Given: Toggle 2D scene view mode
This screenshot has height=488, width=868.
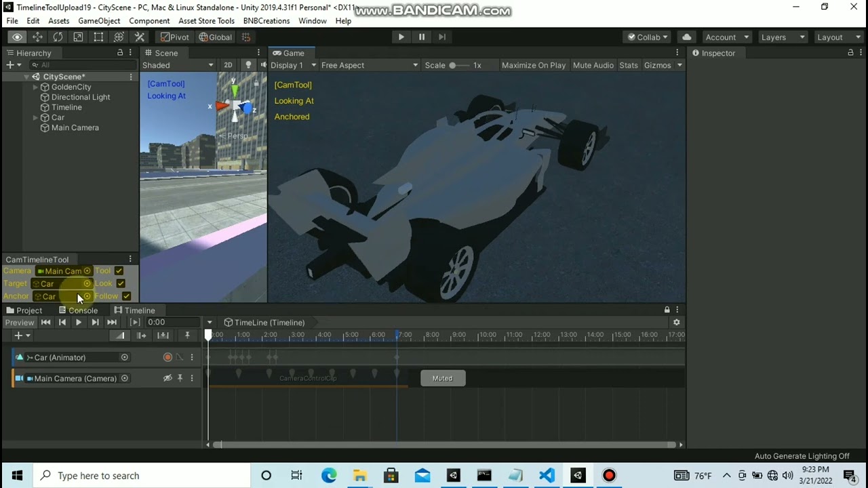Looking at the screenshot, I should (x=228, y=65).
